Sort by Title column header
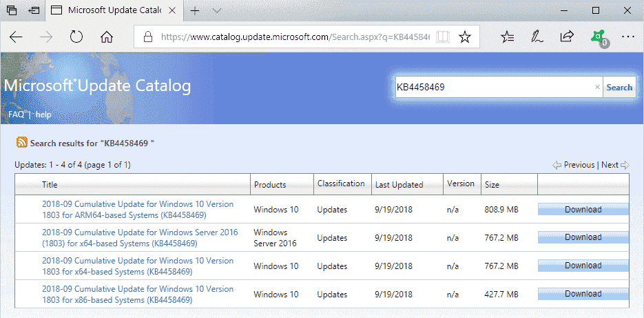The height and width of the screenshot is (318, 644). (x=50, y=185)
